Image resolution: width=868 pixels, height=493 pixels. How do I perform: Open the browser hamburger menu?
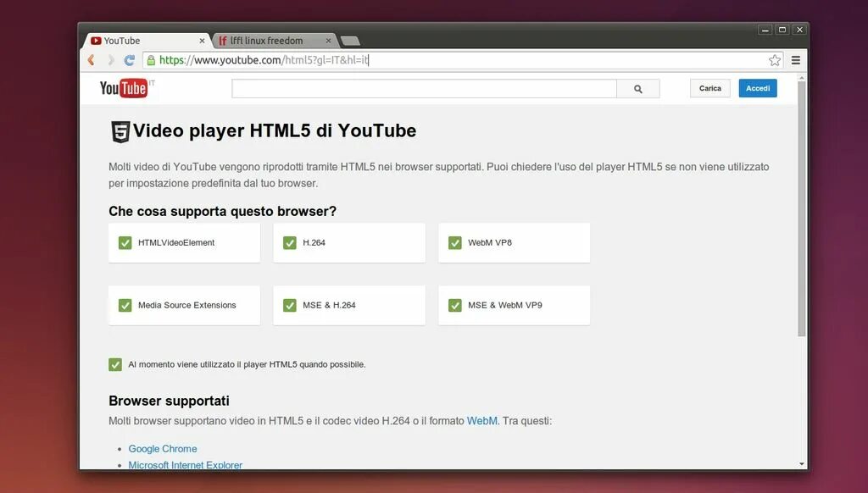[795, 60]
